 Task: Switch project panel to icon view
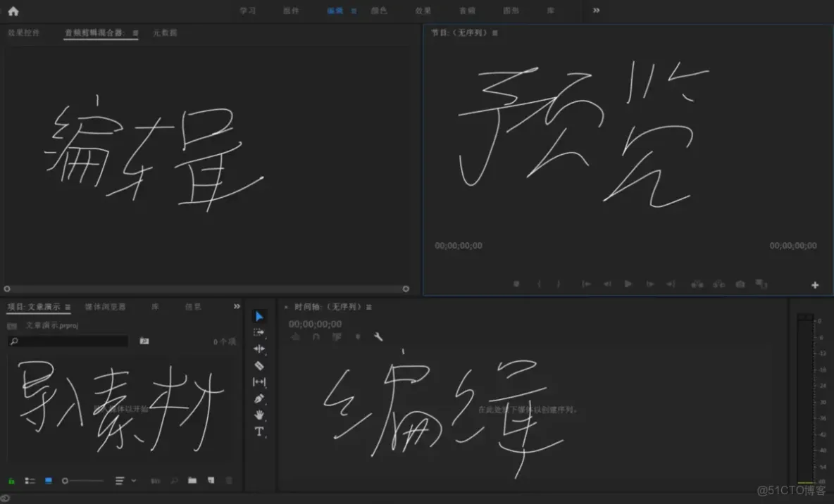point(48,481)
